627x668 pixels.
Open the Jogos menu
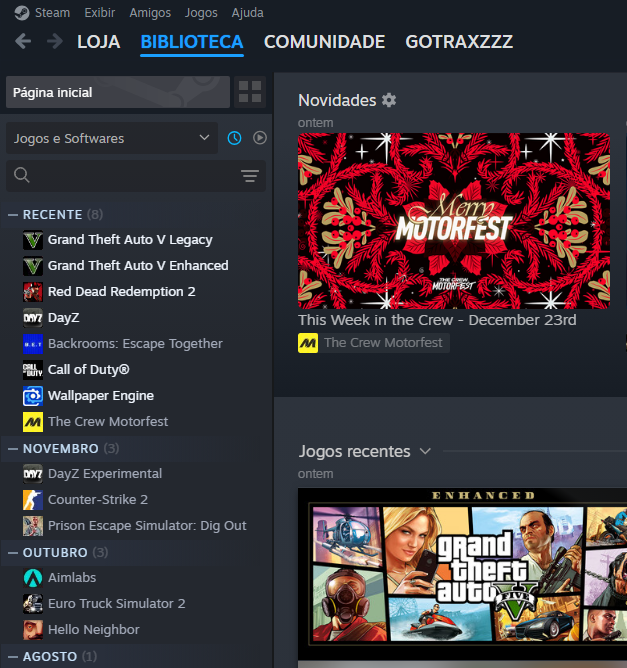[201, 13]
